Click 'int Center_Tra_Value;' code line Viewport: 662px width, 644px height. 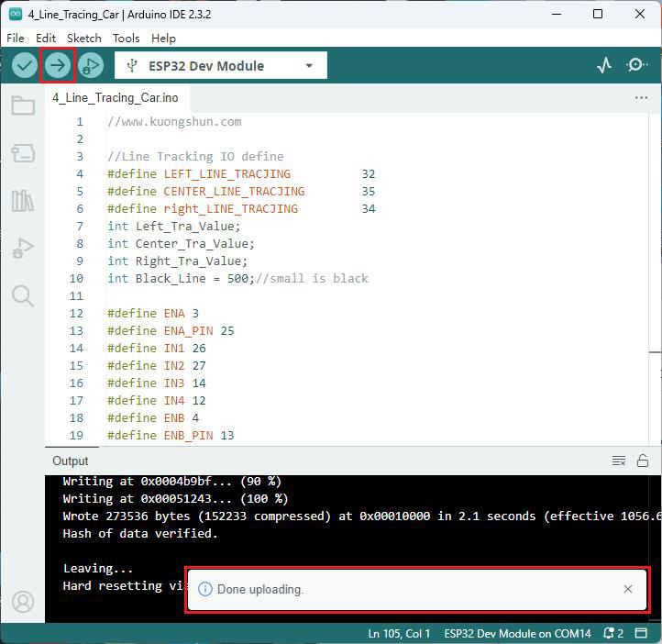181,244
